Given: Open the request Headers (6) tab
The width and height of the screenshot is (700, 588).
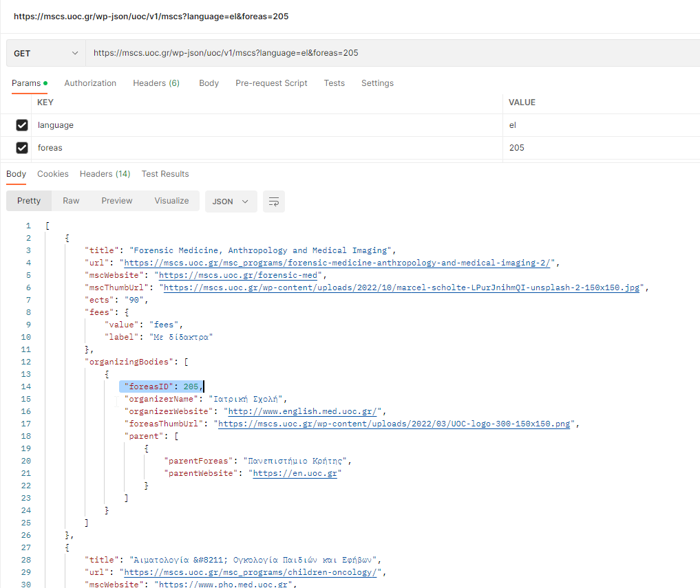Looking at the screenshot, I should pyautogui.click(x=156, y=83).
